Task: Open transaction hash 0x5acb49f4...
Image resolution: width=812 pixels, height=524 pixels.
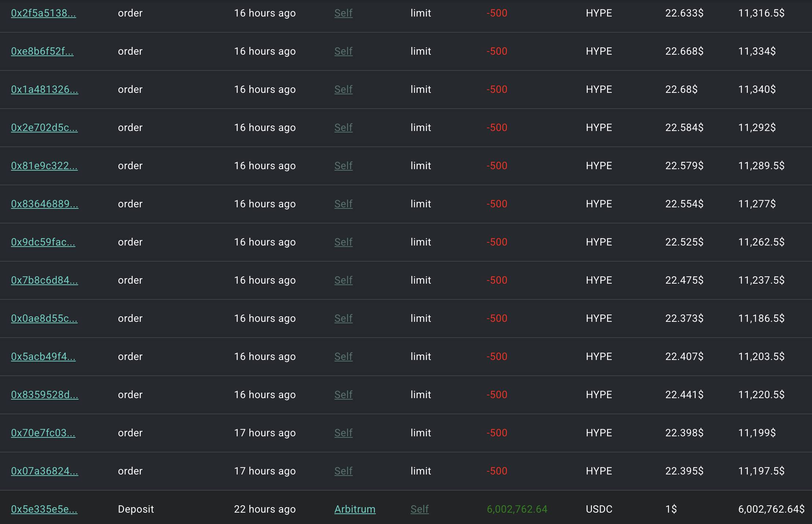Action: click(43, 357)
